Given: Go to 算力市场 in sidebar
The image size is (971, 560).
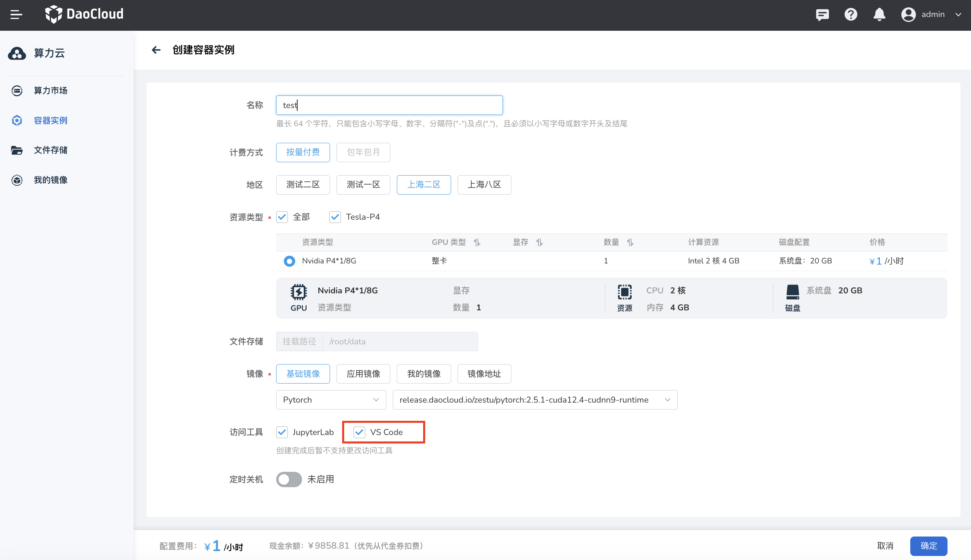Looking at the screenshot, I should pos(51,91).
